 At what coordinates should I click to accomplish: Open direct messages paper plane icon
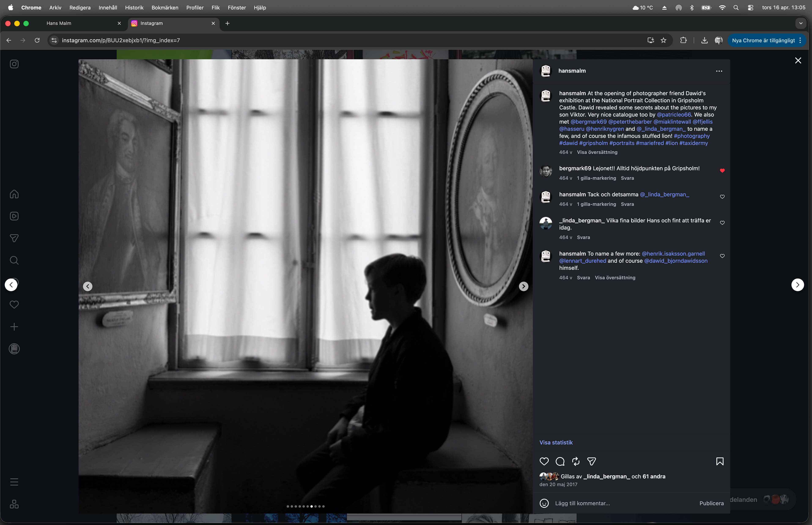point(14,238)
